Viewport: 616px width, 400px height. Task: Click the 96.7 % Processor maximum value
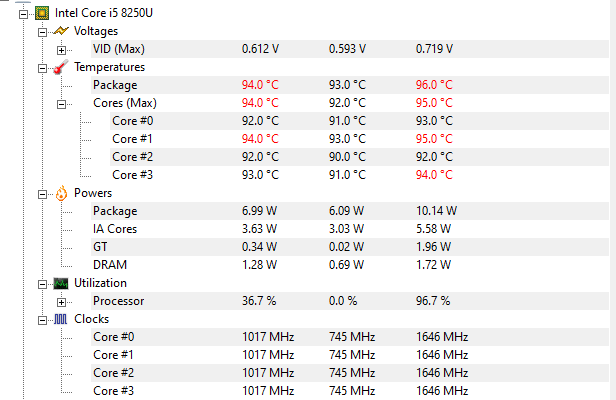tap(433, 301)
